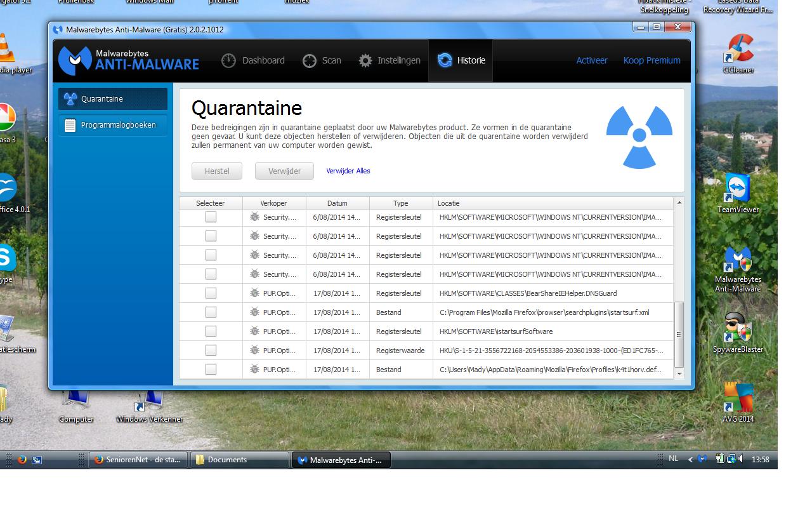Viewport: 812px width, 508px height.
Task: Check the BearShareIEHelper.DNSGuard entry checkbox
Action: click(211, 293)
